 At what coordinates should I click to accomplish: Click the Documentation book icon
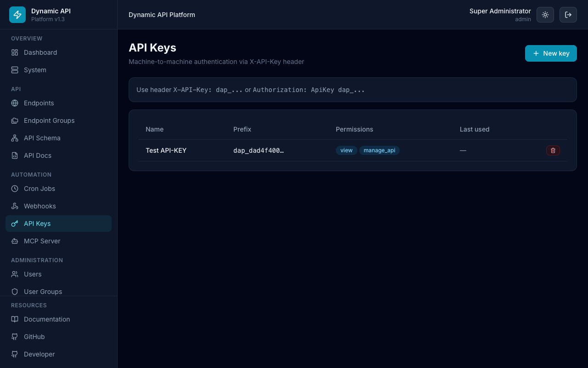[x=15, y=319]
